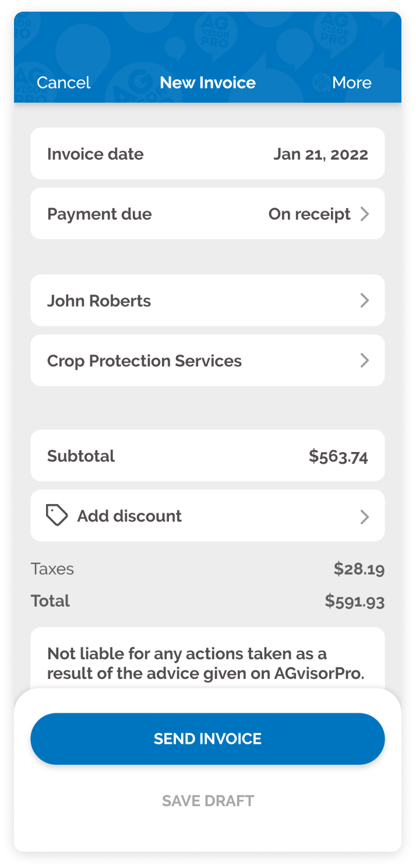Viewport: 416px width, 868px height.
Task: Open Crop Protection Services chevron arrow
Action: pyautogui.click(x=365, y=360)
